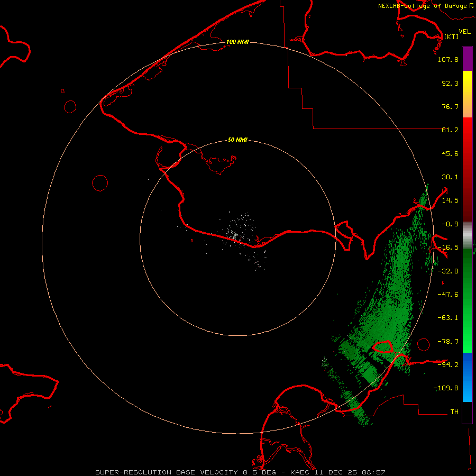Select the 14.5 scale value
This screenshot has width=476, height=476.
pyautogui.click(x=450, y=200)
